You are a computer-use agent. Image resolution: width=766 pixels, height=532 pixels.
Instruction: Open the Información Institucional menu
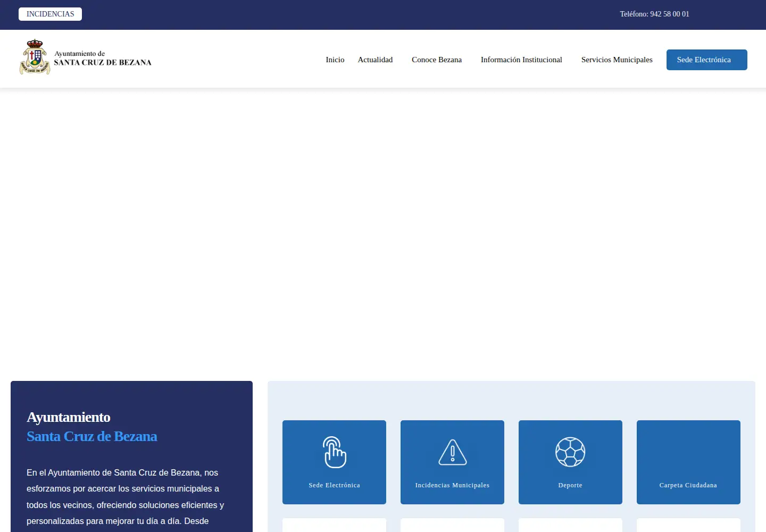[521, 60]
